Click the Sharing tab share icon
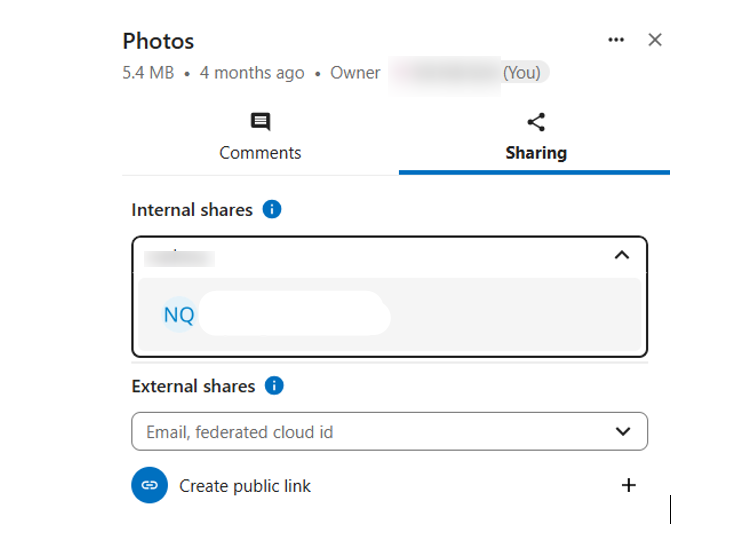 point(536,122)
